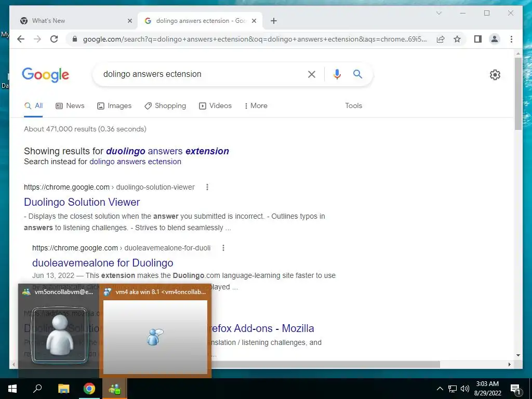The width and height of the screenshot is (532, 399).
Task: Bookmark this page with the star
Action: point(457,39)
